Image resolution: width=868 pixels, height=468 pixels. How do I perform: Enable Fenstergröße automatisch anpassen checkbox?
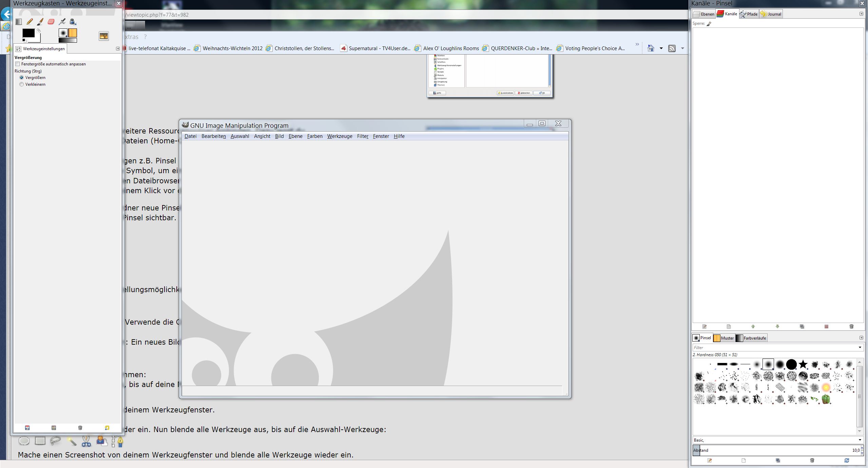click(x=18, y=64)
